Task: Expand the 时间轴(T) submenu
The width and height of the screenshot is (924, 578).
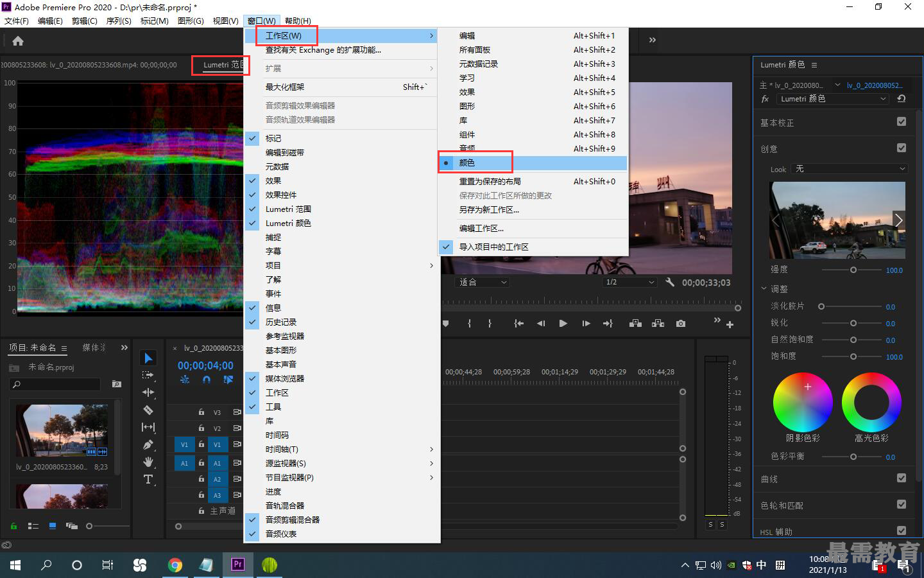Action: [x=342, y=449]
